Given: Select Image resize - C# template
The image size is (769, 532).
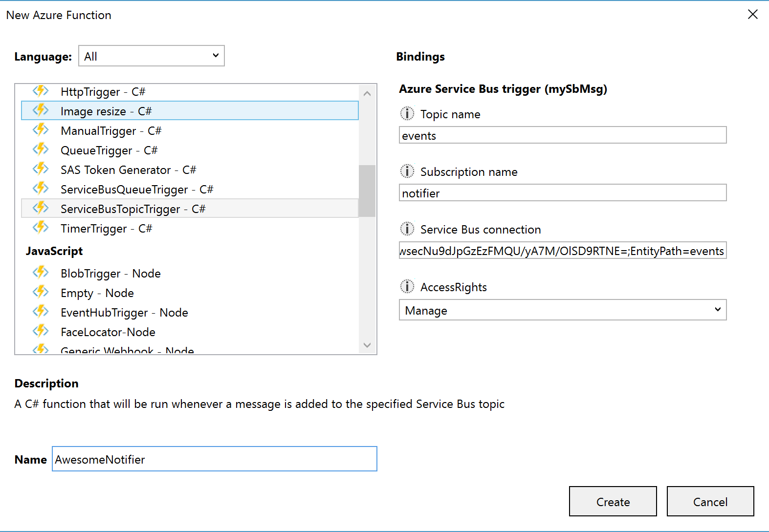Looking at the screenshot, I should [x=190, y=110].
